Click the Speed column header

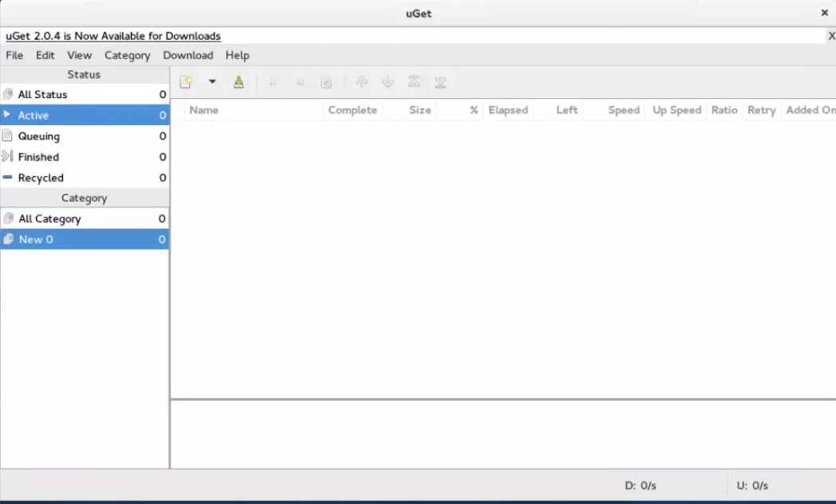pyautogui.click(x=614, y=110)
